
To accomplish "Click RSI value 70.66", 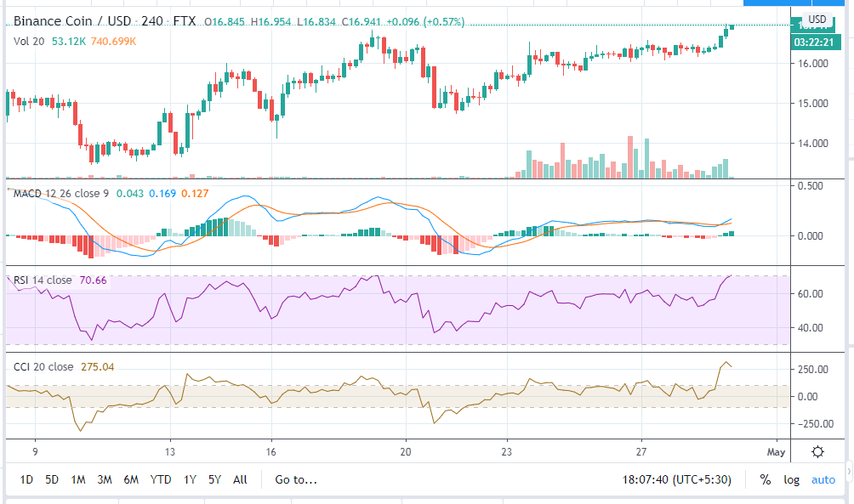I will [93, 280].
